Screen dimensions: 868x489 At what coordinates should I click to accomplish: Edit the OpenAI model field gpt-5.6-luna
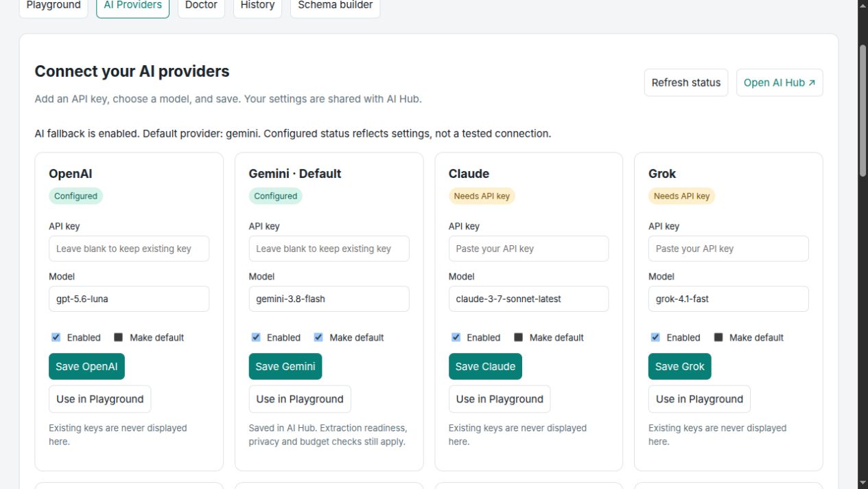pos(129,299)
